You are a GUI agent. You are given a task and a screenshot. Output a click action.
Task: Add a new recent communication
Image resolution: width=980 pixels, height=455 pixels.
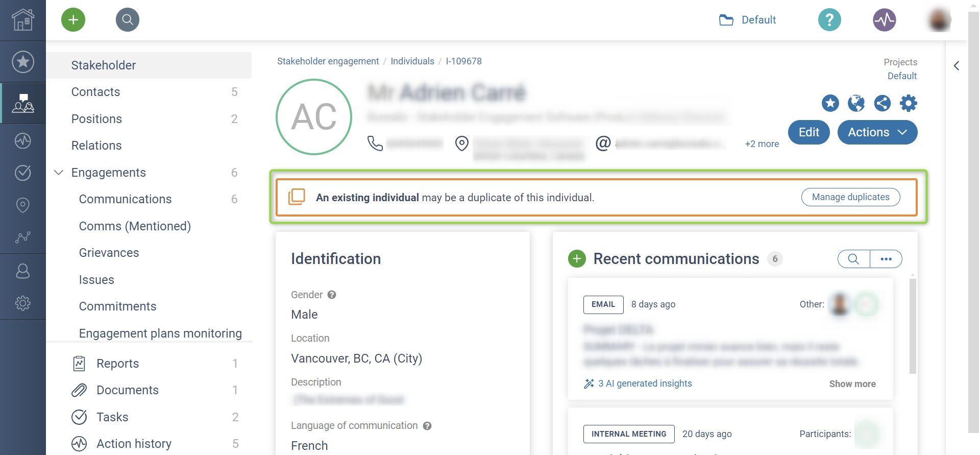(x=577, y=259)
